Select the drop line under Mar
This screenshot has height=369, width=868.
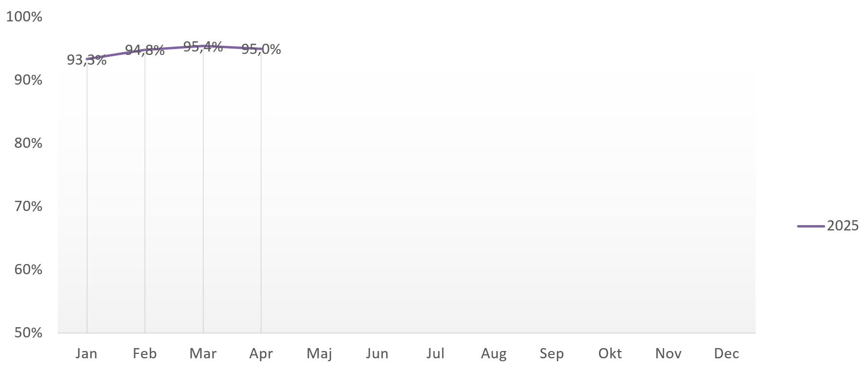tap(203, 190)
